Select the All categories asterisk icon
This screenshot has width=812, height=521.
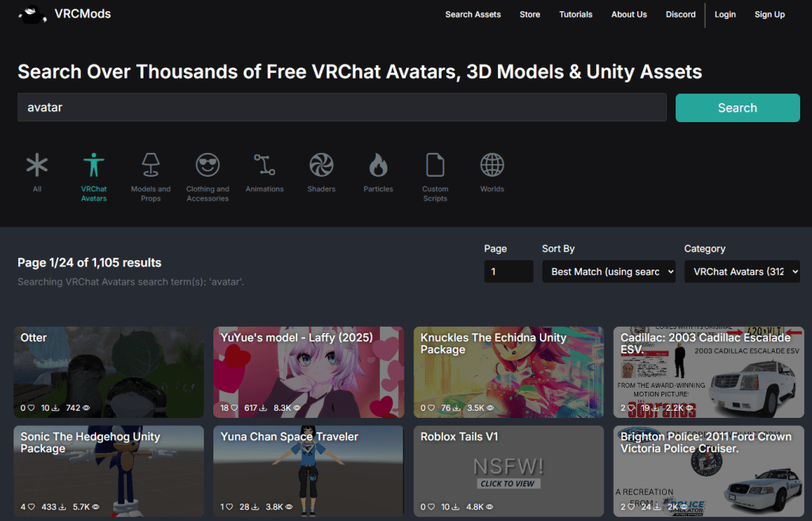37,166
